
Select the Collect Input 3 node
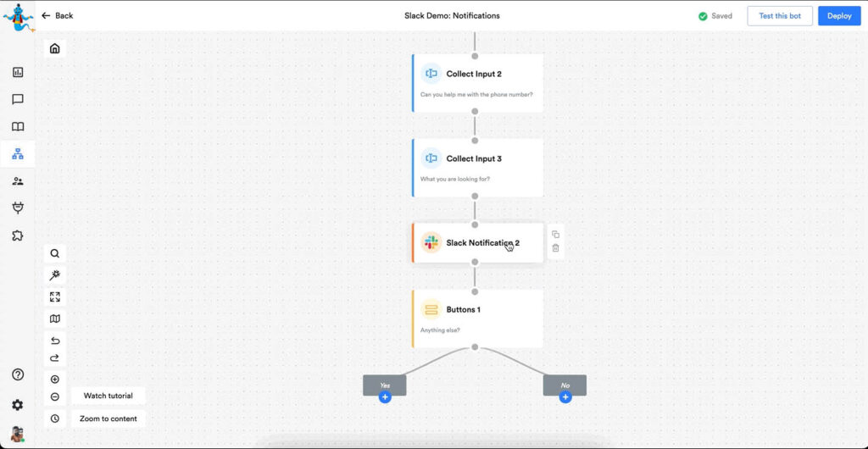[477, 168]
